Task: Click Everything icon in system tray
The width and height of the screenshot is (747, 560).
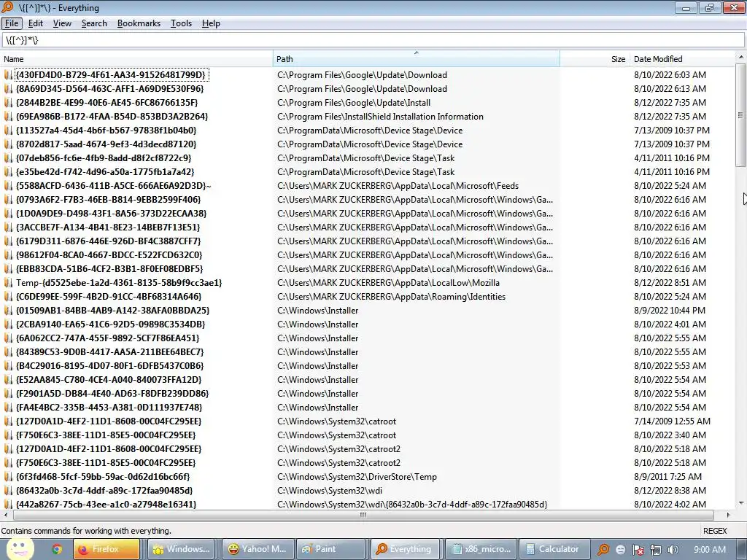Action: (603, 550)
